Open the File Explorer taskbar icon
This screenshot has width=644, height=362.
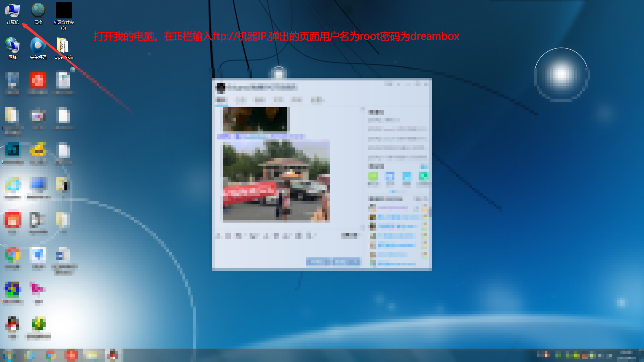coord(92,355)
